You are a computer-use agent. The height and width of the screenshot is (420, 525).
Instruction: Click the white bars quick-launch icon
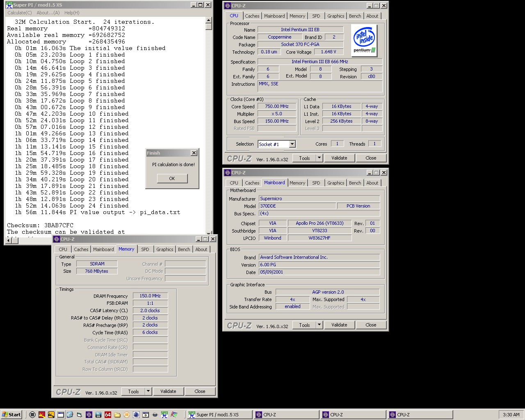click(x=98, y=415)
